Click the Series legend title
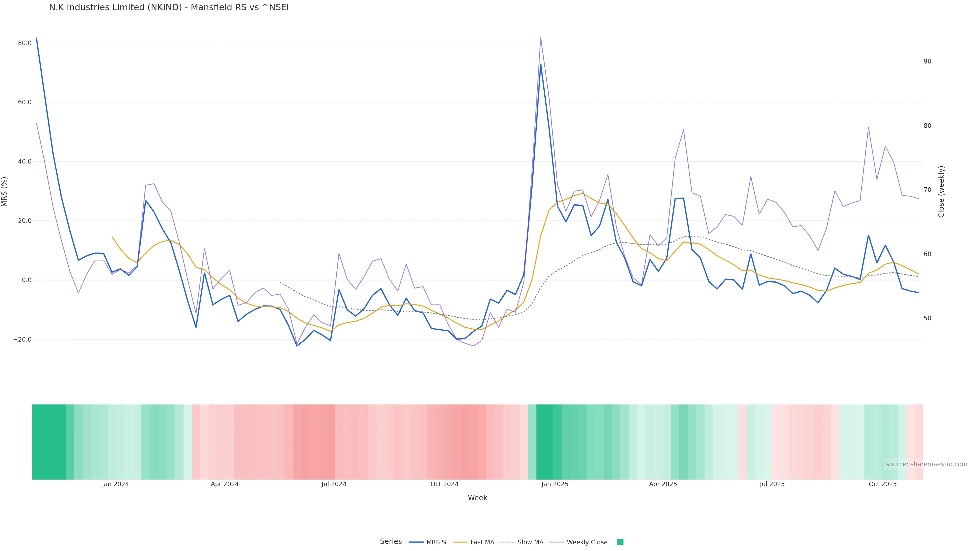This screenshot has height=551, width=980. [391, 542]
